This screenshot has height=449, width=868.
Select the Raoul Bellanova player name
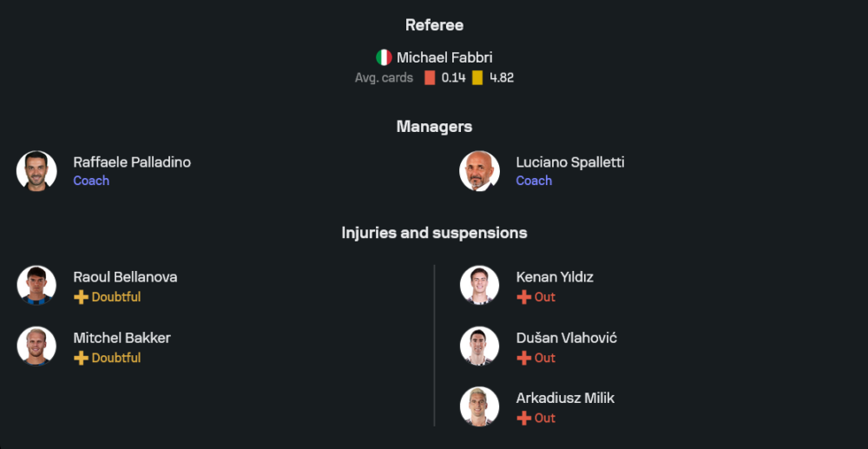point(125,277)
